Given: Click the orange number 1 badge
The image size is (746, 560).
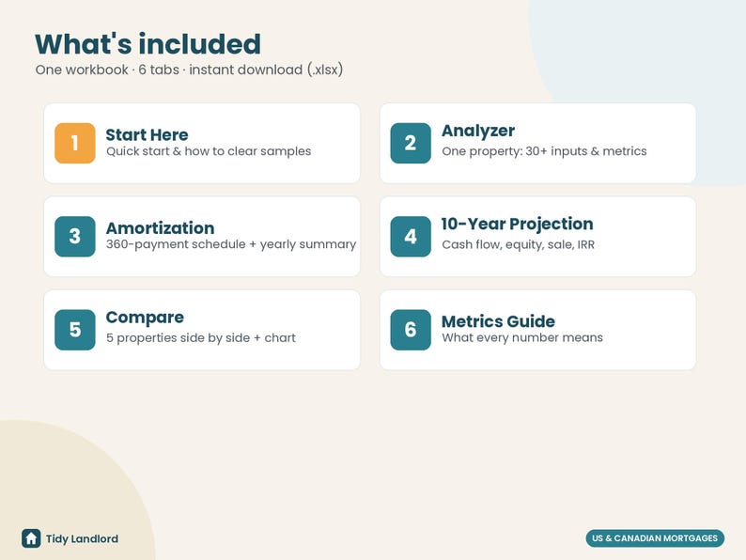Looking at the screenshot, I should pos(75,143).
